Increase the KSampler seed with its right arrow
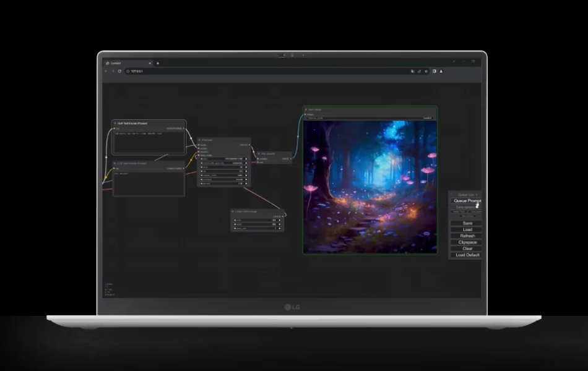 [x=246, y=159]
